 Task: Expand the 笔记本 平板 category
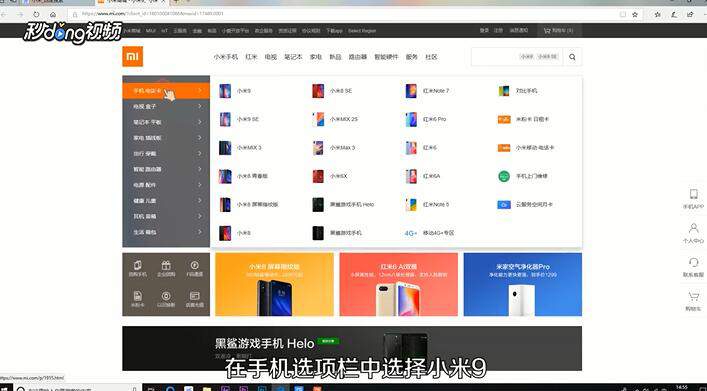(x=166, y=122)
